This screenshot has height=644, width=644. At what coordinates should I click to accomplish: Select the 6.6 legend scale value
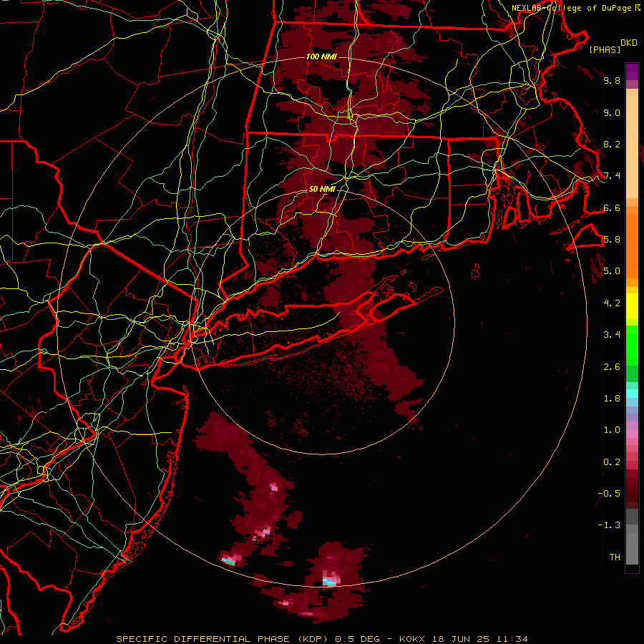pyautogui.click(x=612, y=208)
